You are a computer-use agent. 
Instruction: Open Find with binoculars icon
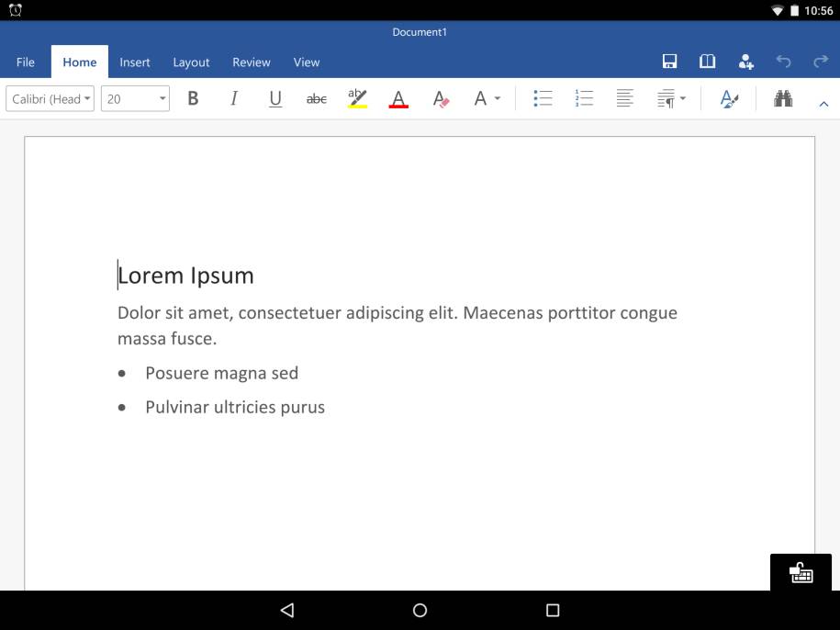click(x=783, y=98)
